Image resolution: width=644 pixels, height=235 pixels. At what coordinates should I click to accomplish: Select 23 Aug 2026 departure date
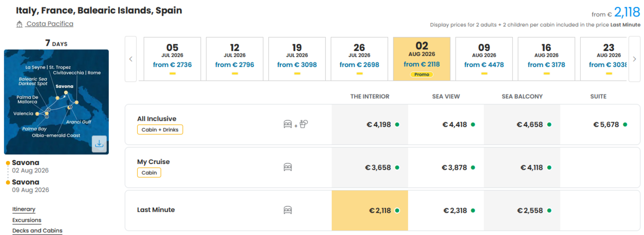point(604,59)
